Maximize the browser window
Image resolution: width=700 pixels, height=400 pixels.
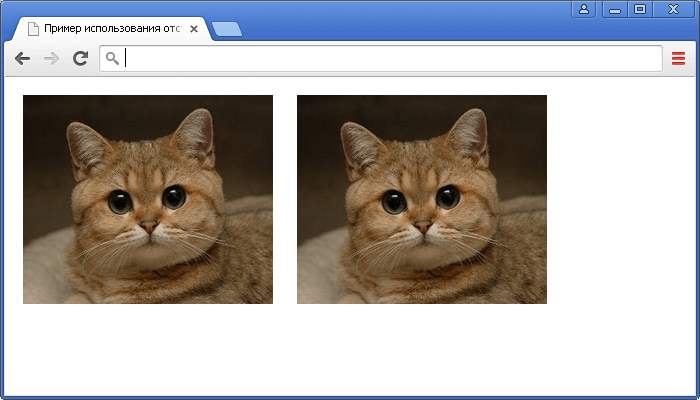click(640, 9)
